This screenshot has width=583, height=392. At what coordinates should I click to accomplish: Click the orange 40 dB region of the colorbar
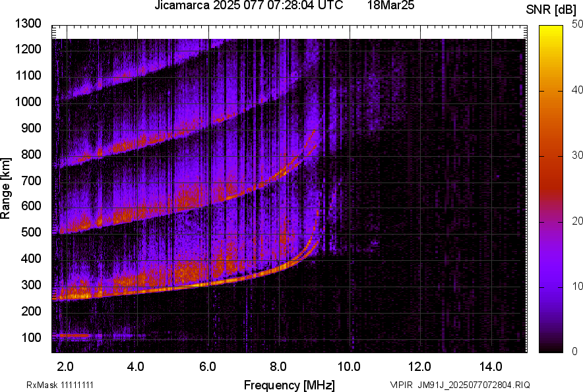(x=551, y=91)
